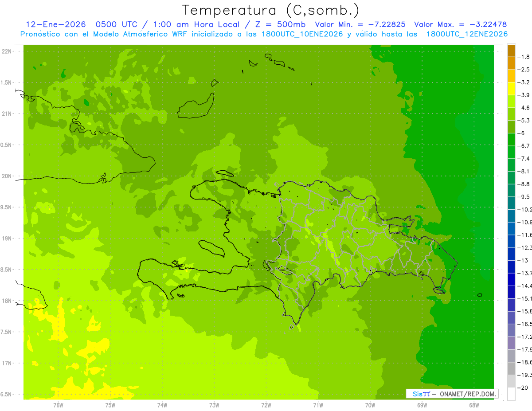Click the "19N" latitude label
This screenshot has height=411, width=532.
tap(6, 239)
